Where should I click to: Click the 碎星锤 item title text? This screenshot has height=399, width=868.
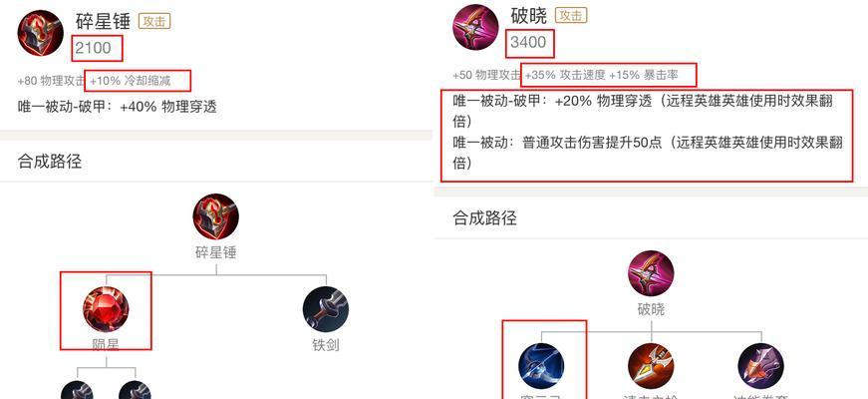pyautogui.click(x=103, y=21)
